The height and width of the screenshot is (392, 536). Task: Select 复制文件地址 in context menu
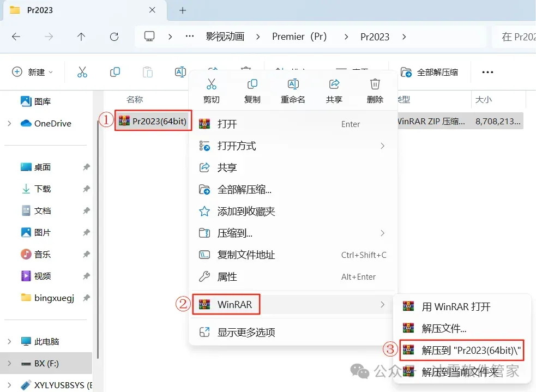[293, 255]
